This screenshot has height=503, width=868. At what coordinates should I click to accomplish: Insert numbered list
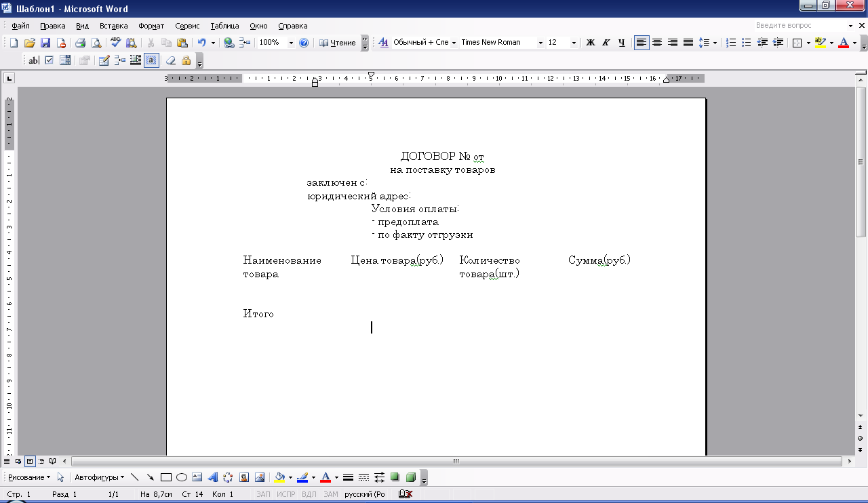click(731, 43)
